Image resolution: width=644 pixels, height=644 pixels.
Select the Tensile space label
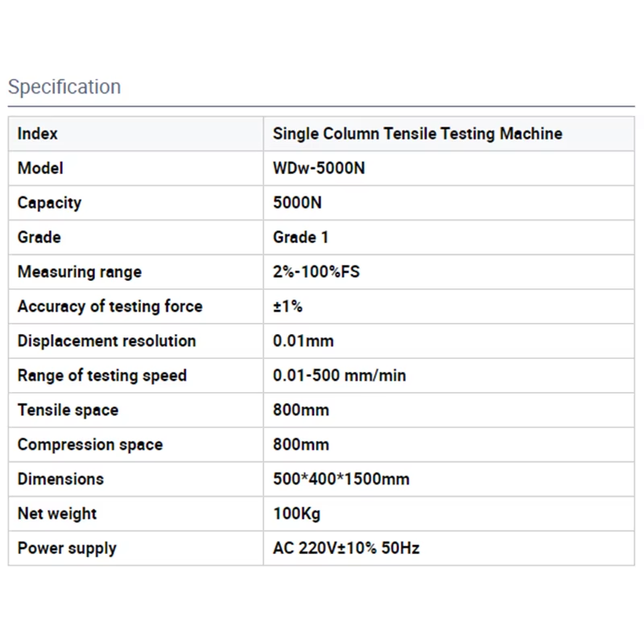pyautogui.click(x=68, y=410)
